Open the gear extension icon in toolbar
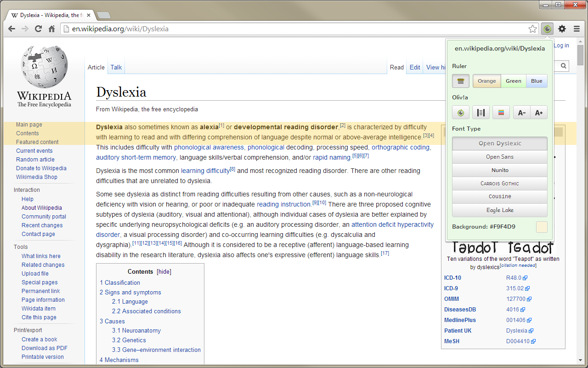Screen dimensions: 588x368 coord(562,29)
